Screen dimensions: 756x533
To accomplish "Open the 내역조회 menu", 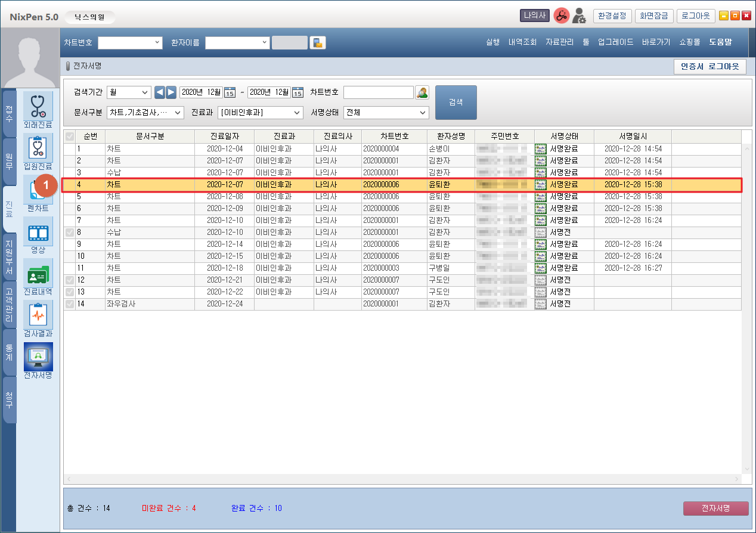I will pyautogui.click(x=522, y=42).
